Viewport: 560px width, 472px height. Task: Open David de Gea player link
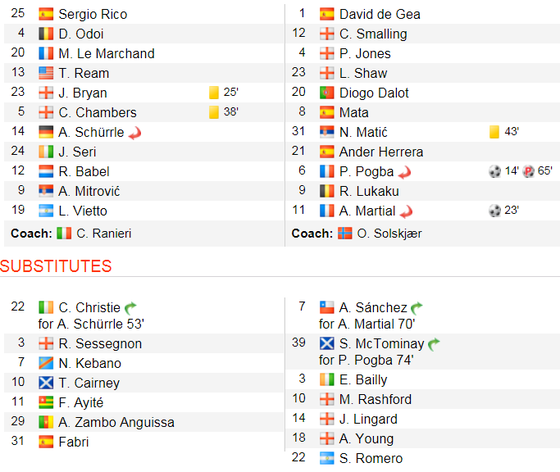380,14
